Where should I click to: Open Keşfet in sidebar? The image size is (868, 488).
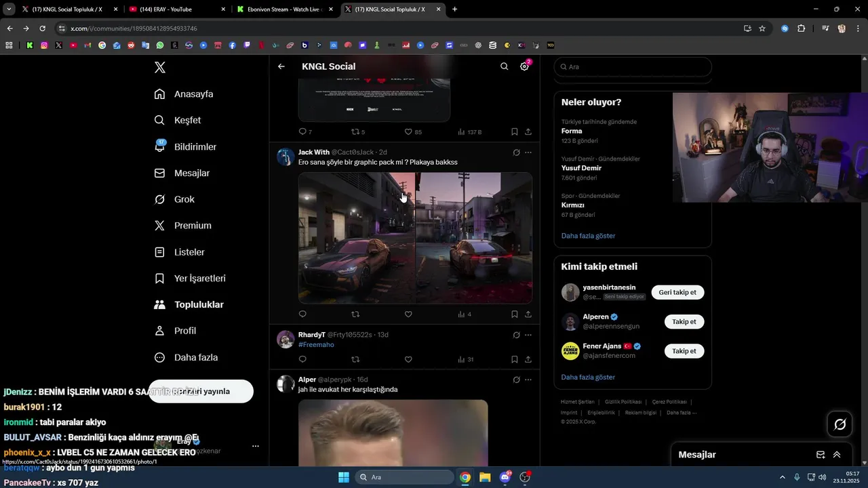[178, 120]
